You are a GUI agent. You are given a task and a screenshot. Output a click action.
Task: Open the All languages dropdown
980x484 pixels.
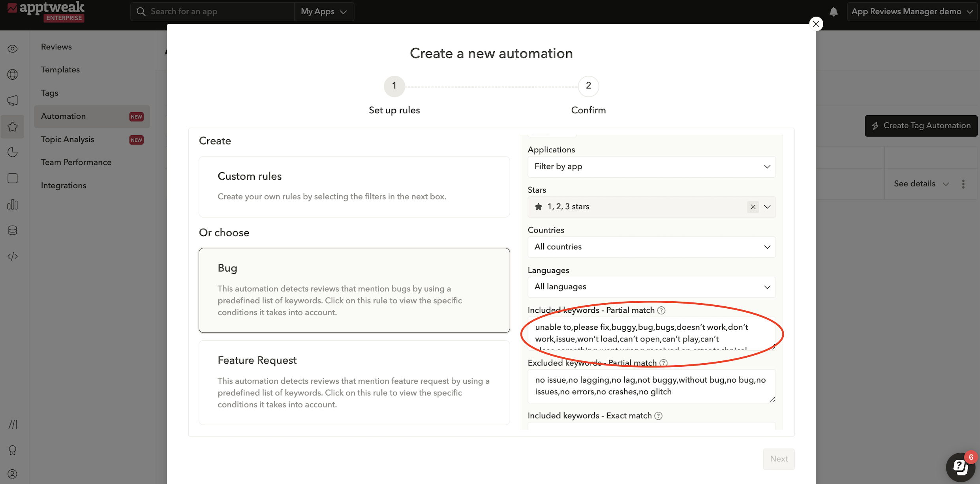(x=651, y=287)
